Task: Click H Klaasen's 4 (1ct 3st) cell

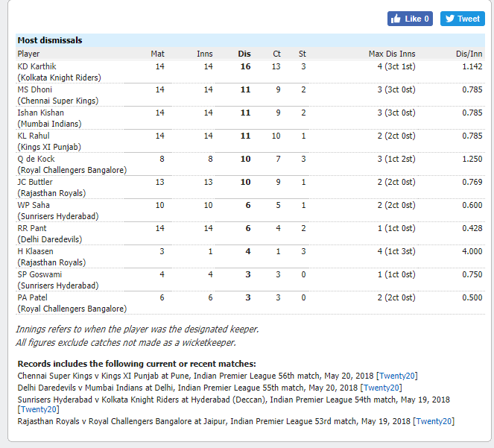Action: point(396,251)
